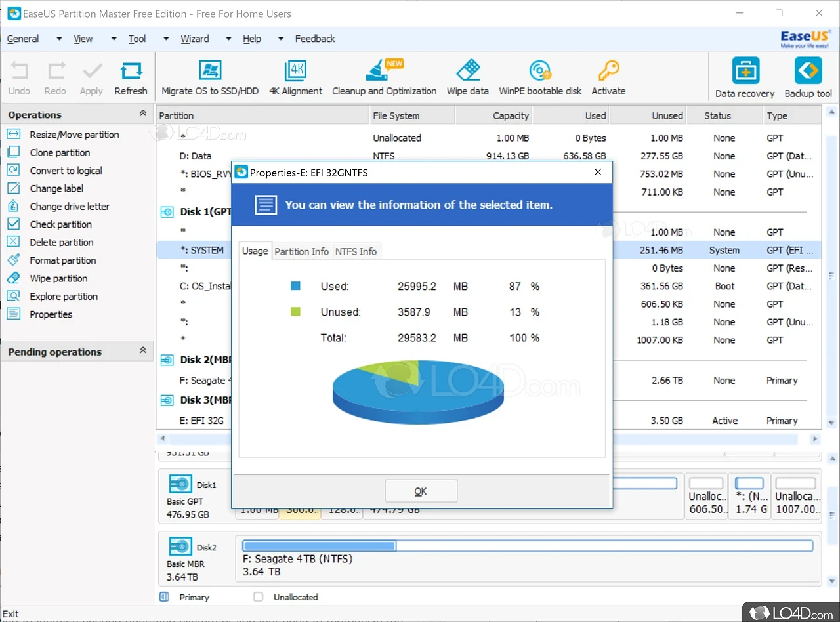Switch to the Partition Info tab

[301, 251]
